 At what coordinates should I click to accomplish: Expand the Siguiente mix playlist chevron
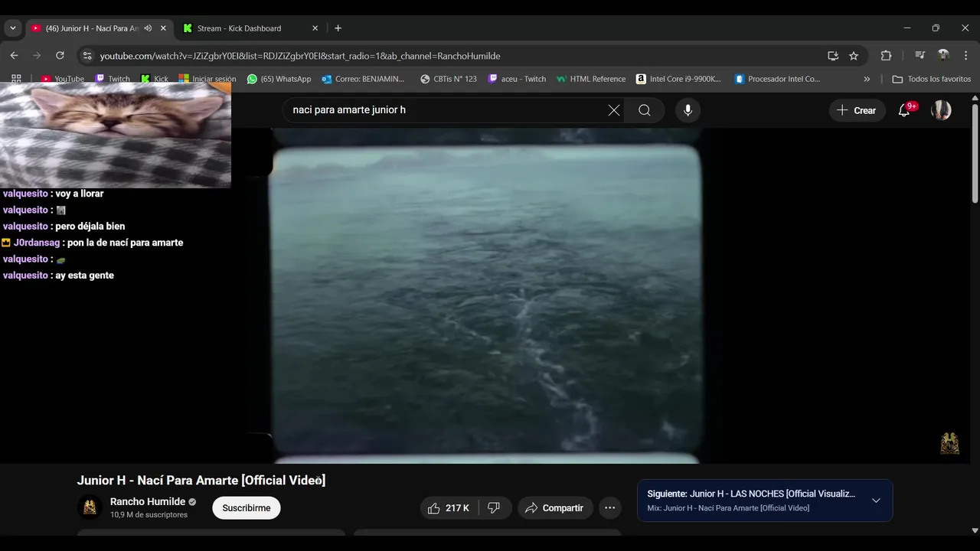(876, 500)
